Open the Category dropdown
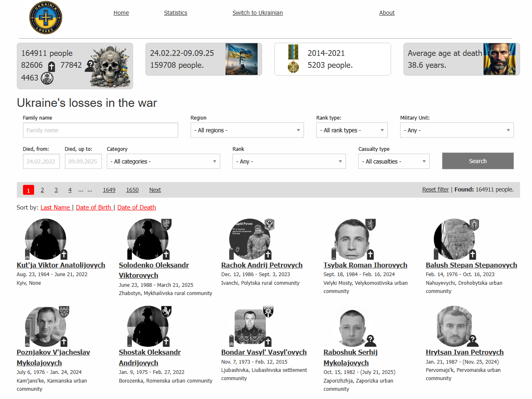This screenshot has height=399, width=532. [164, 161]
